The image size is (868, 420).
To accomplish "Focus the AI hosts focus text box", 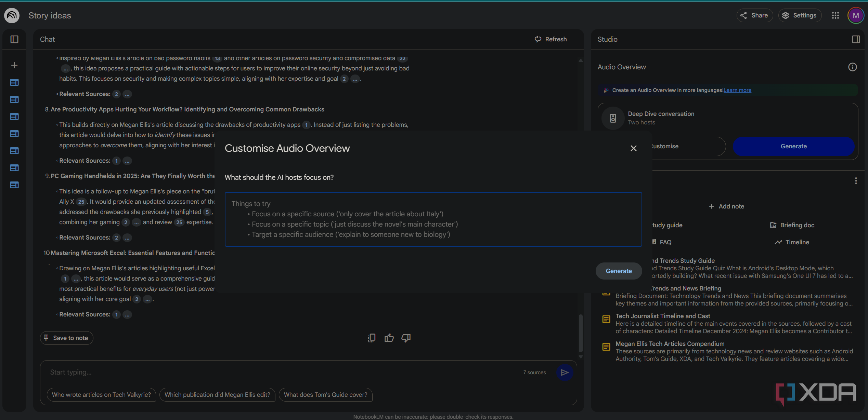I will (x=433, y=219).
